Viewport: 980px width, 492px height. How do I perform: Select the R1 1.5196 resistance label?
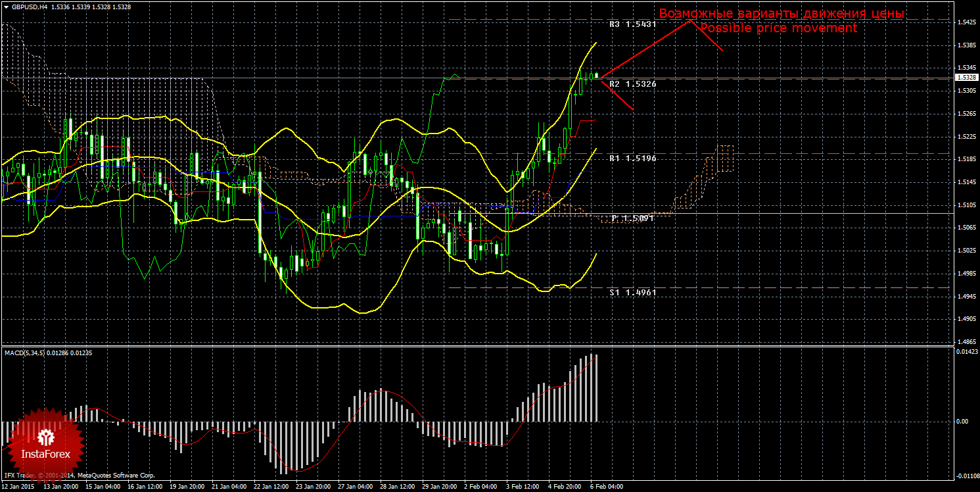(633, 159)
